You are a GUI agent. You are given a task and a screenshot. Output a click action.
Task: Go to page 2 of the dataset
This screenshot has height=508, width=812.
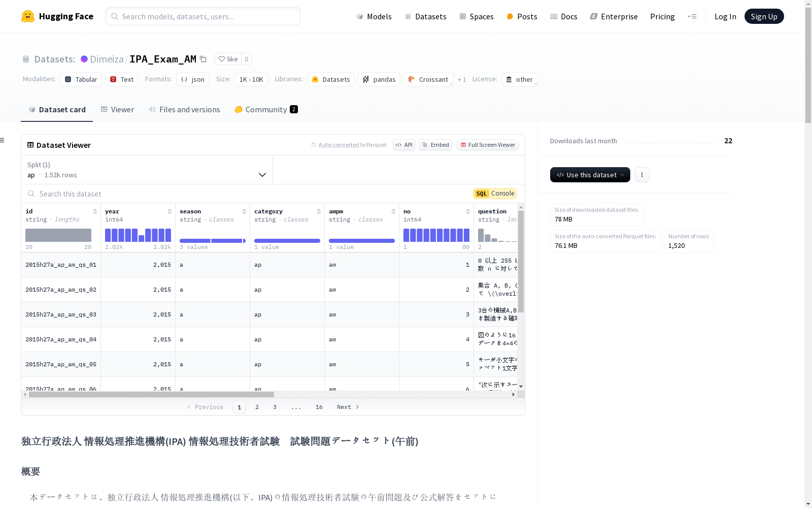click(257, 407)
